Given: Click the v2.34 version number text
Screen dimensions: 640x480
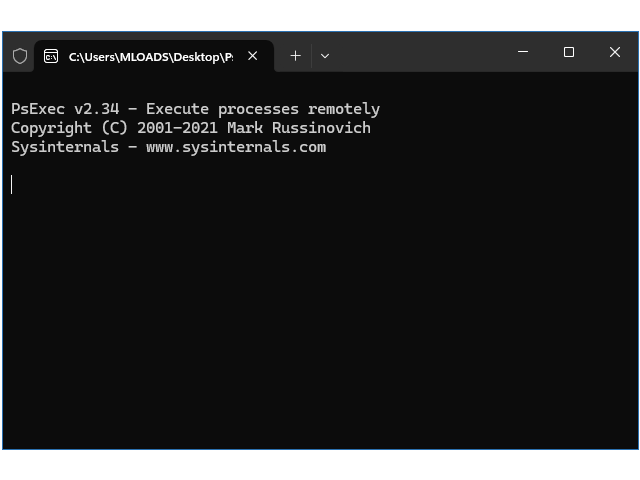Looking at the screenshot, I should click(97, 109).
